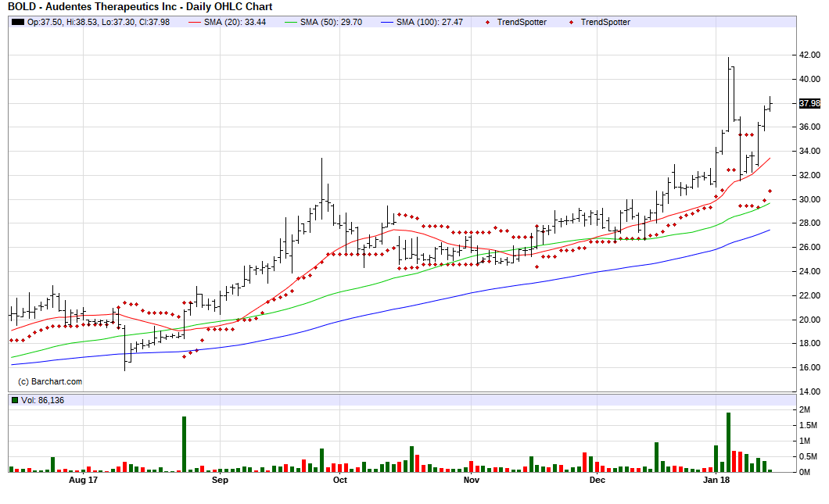829x504 pixels.
Task: Click the 'Sep' date axis label
Action: tap(220, 480)
